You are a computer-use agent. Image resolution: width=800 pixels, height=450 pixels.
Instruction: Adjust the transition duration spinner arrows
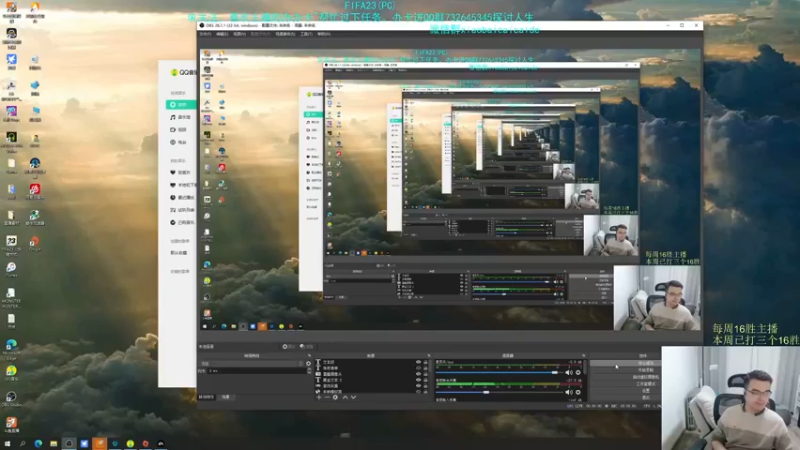309,371
